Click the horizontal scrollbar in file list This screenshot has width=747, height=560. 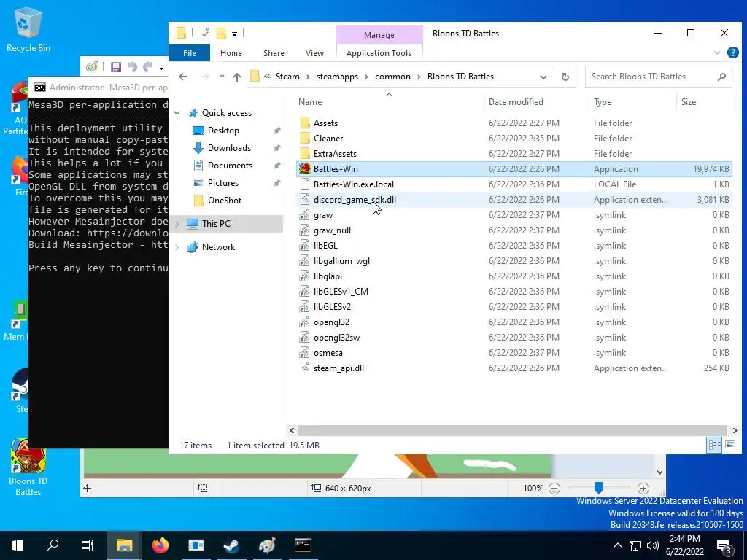513,430
